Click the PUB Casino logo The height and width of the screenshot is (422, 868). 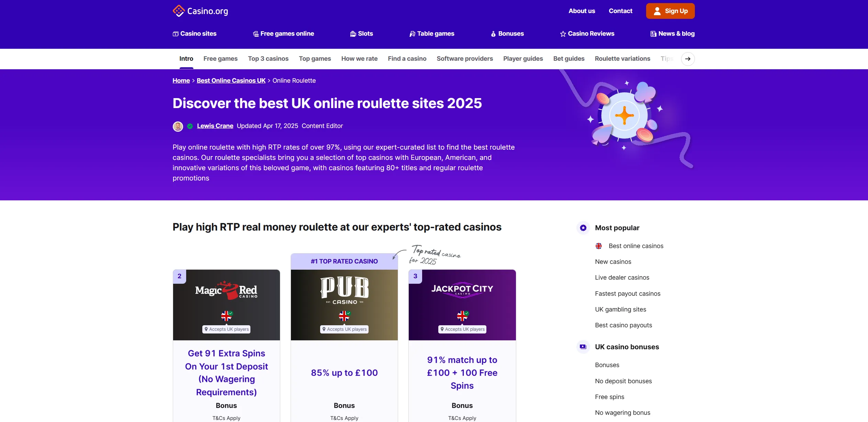344,290
